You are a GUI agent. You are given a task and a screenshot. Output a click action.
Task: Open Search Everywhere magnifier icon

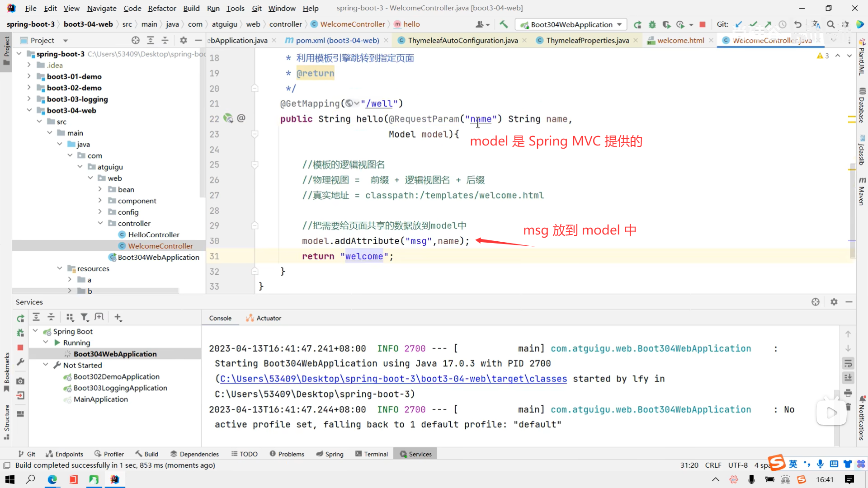(831, 24)
